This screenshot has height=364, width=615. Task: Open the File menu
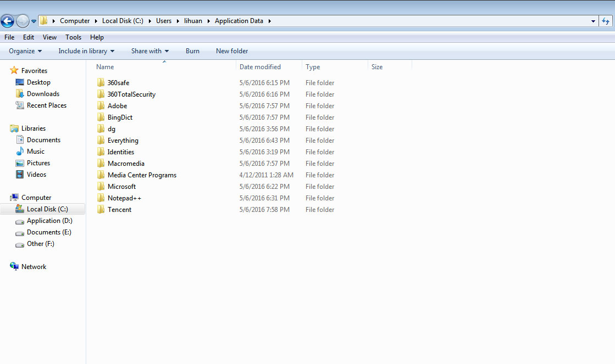click(9, 37)
